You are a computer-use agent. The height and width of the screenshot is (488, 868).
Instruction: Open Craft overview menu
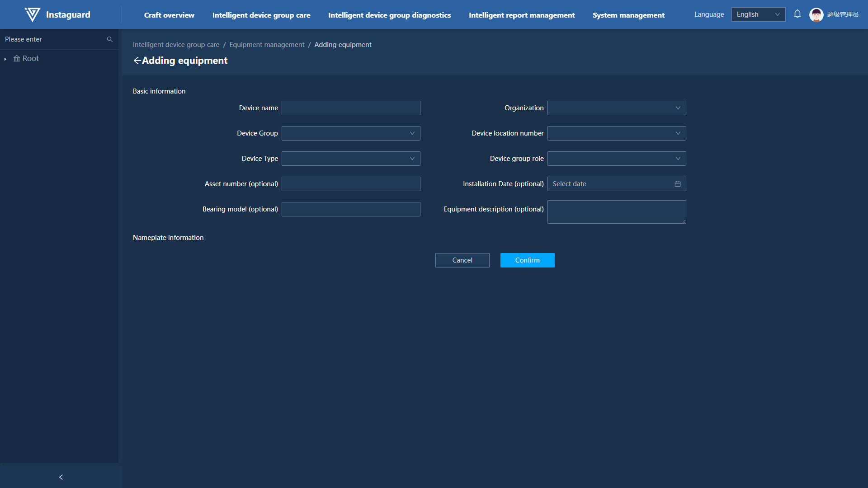[x=169, y=15]
